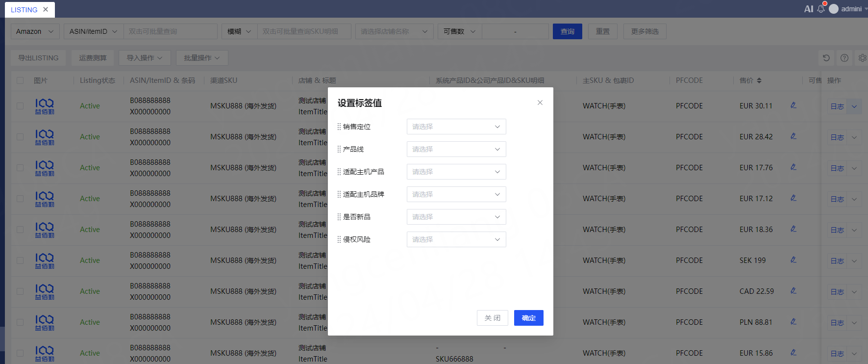Open the 侵权风险 dropdown
This screenshot has height=364, width=868.
(456, 239)
